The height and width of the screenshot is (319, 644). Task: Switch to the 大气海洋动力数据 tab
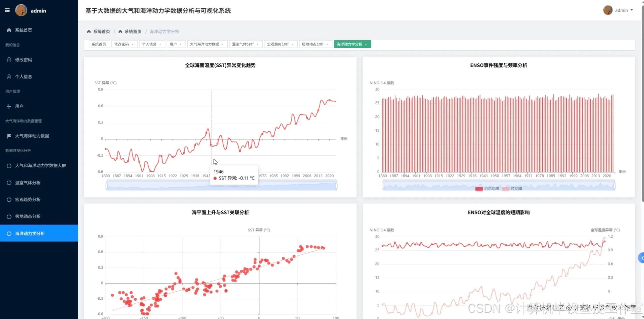(x=204, y=44)
